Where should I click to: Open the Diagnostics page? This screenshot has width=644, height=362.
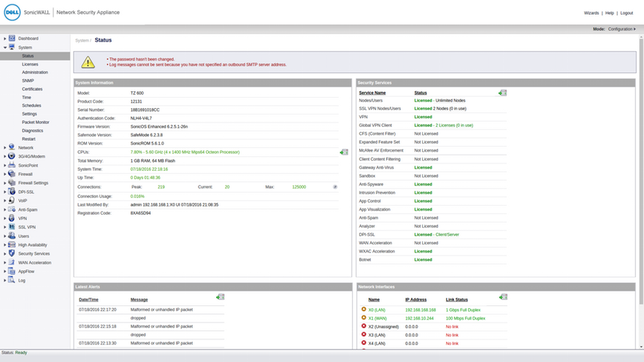[x=32, y=131]
